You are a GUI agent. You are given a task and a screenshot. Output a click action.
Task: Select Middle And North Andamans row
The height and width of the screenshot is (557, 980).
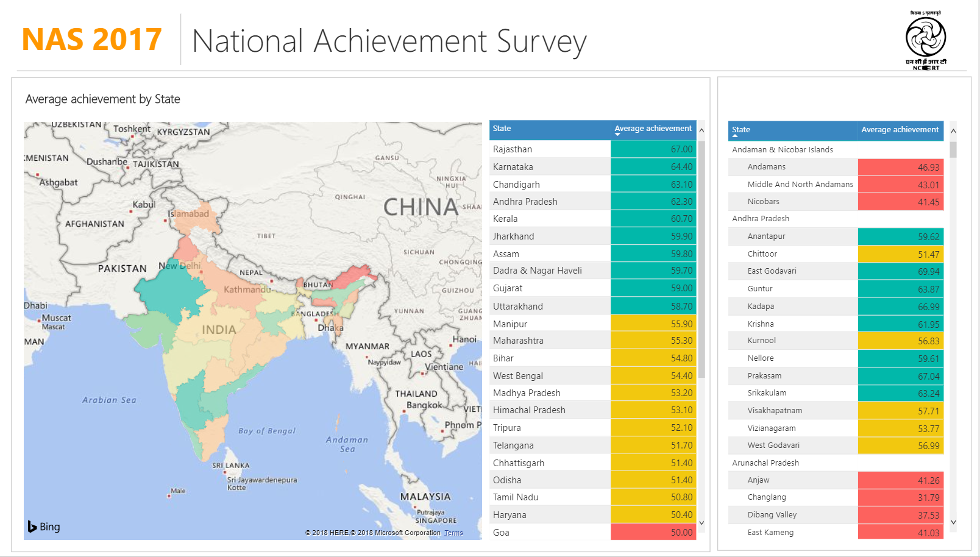(x=836, y=185)
